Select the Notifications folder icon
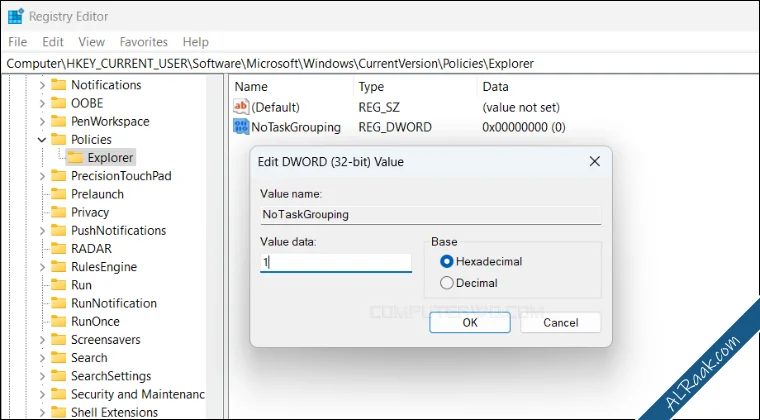The image size is (760, 420). [59, 85]
